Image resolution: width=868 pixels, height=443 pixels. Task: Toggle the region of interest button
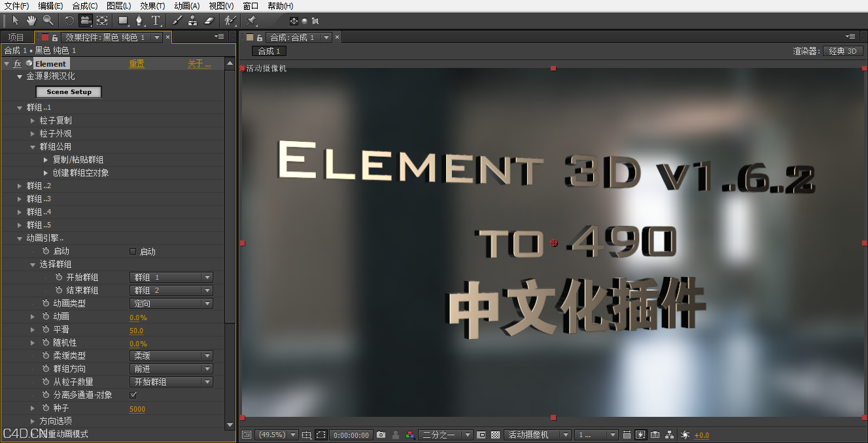click(320, 435)
